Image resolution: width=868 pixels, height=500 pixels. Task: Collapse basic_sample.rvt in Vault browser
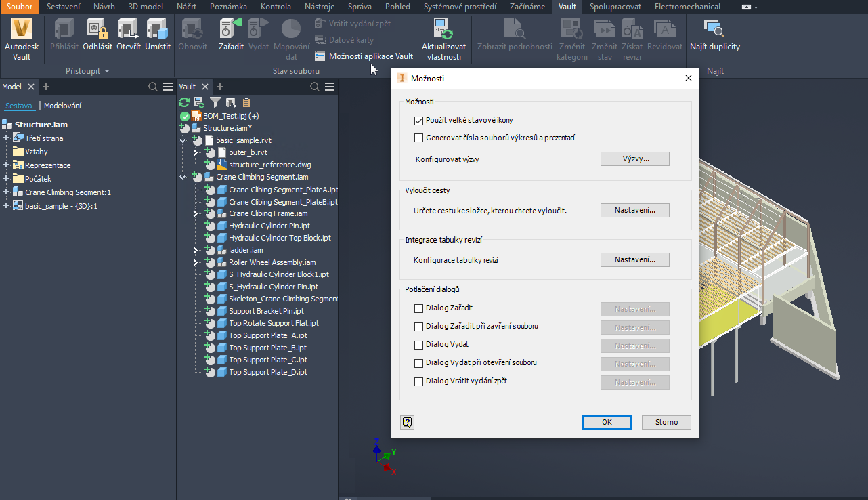point(183,140)
